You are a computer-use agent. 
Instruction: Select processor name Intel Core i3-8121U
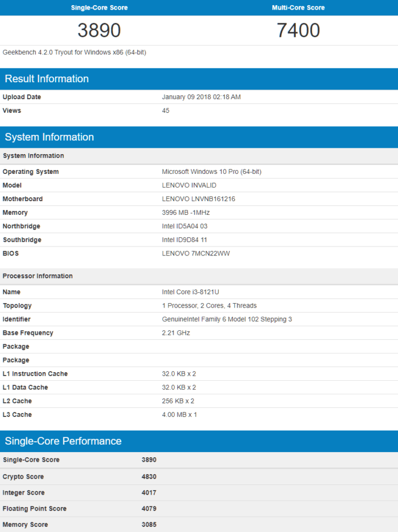[x=190, y=292]
